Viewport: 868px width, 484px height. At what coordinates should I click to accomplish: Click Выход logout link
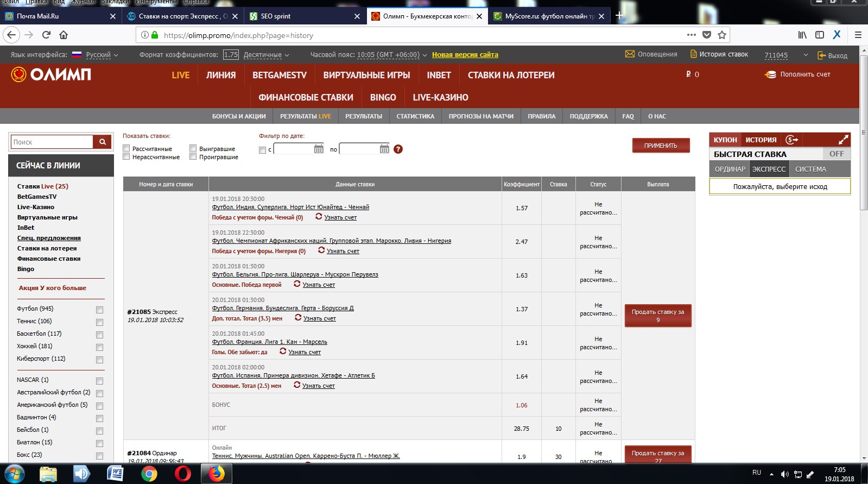click(x=832, y=55)
